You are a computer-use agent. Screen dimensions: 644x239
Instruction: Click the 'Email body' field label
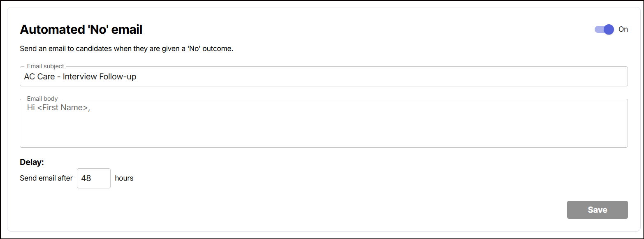pos(42,99)
